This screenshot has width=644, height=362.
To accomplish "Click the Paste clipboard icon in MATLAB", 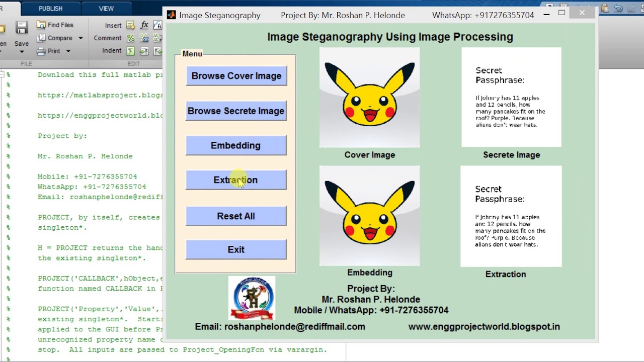I will click(605, 9).
